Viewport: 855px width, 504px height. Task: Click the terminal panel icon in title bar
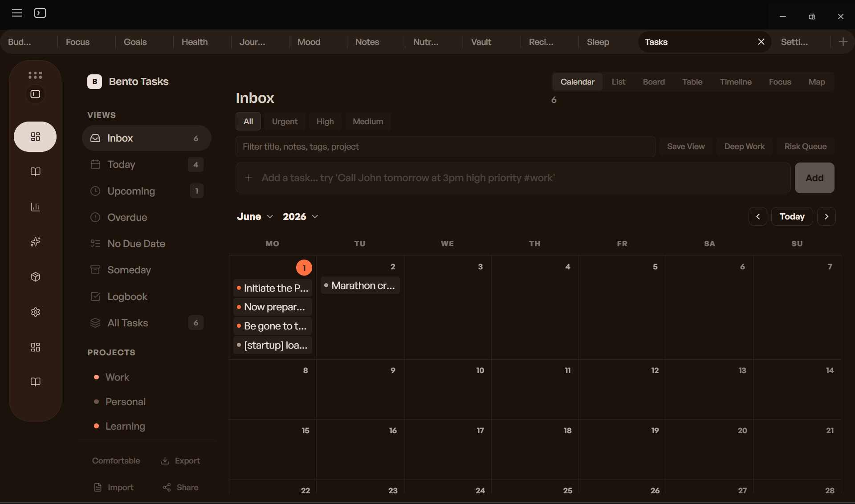[40, 13]
